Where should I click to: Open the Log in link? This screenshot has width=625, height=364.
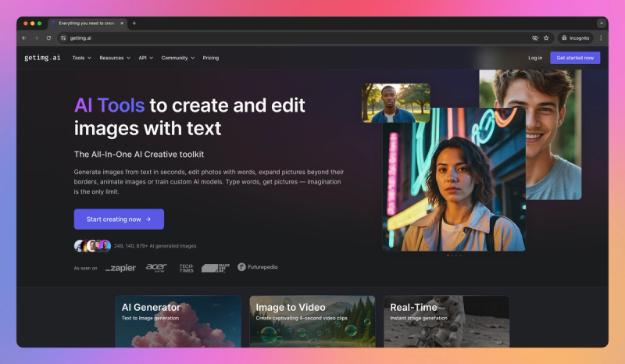pos(535,58)
